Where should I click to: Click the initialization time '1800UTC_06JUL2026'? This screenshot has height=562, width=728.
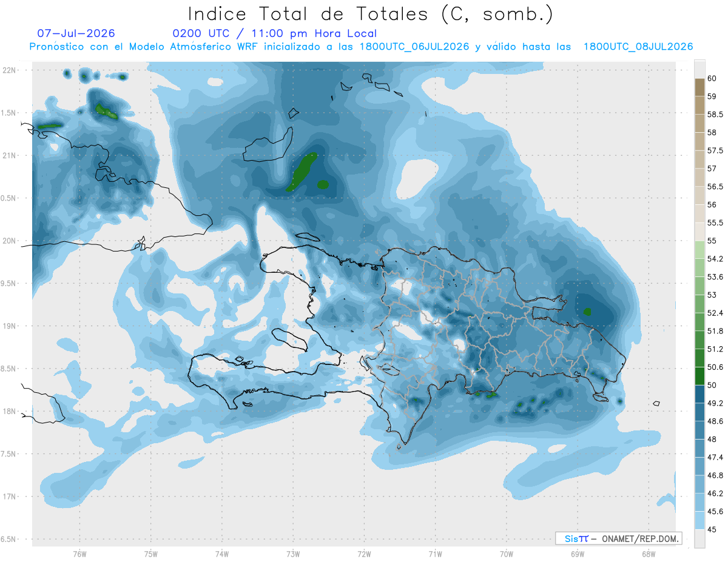coord(414,47)
